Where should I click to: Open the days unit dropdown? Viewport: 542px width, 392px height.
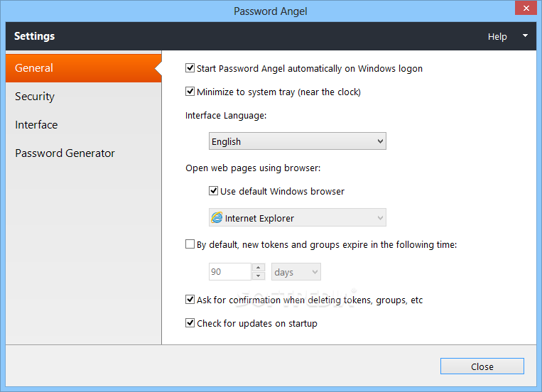[296, 272]
